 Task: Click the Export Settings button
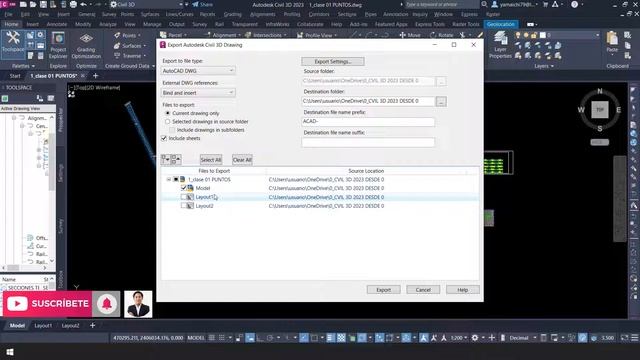(333, 62)
